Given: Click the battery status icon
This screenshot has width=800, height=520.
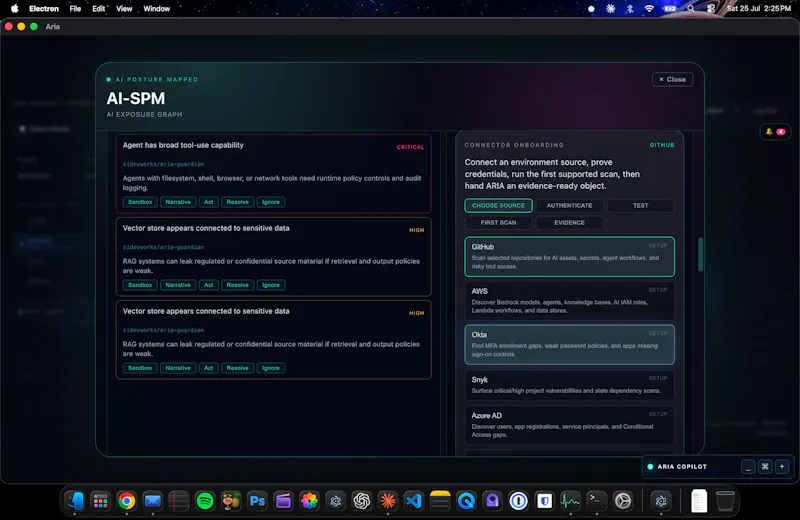Looking at the screenshot, I should click(670, 9).
